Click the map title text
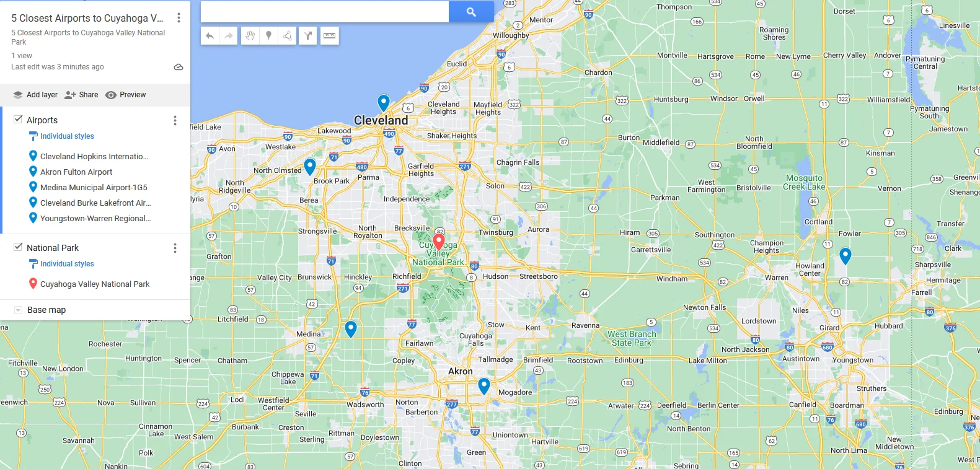Screen dimensions: 980x469 coord(87,18)
